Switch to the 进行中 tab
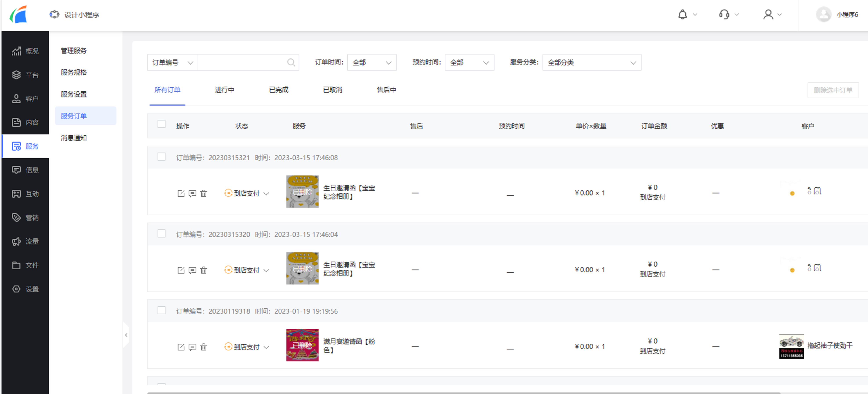 225,90
